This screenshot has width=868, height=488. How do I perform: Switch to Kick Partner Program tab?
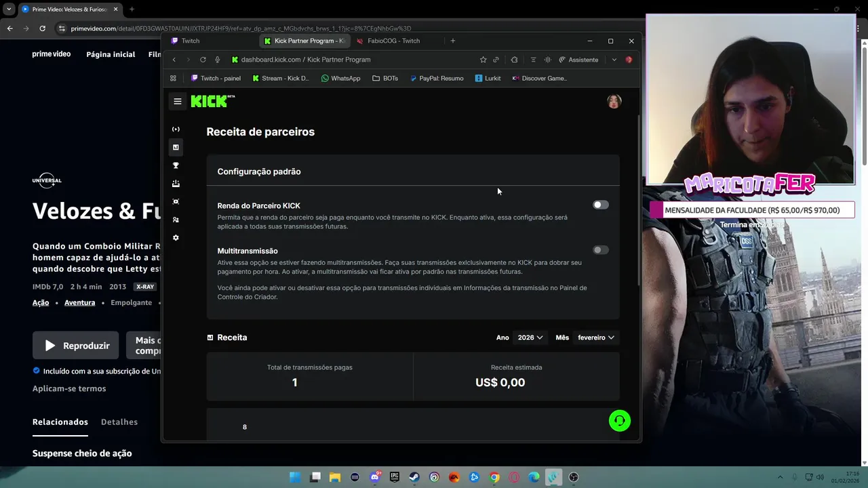click(304, 41)
